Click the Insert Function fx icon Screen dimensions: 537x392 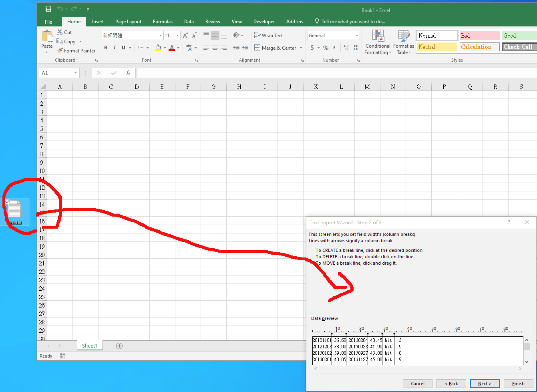(128, 73)
